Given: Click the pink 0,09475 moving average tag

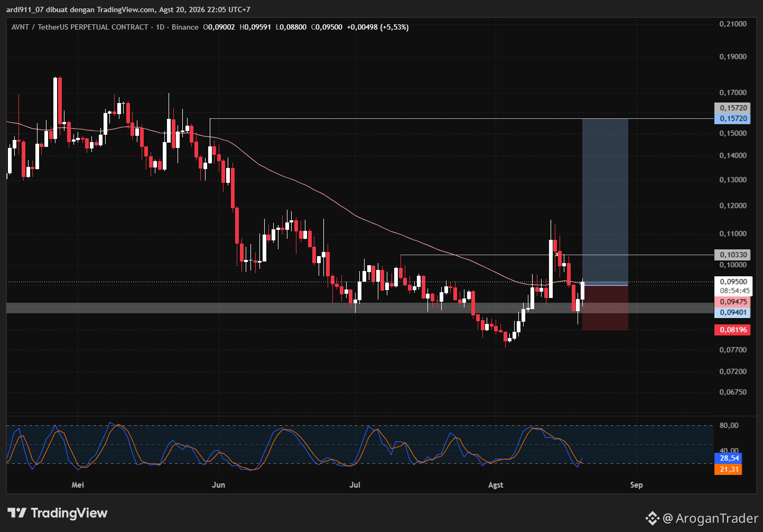Looking at the screenshot, I should click(x=732, y=302).
